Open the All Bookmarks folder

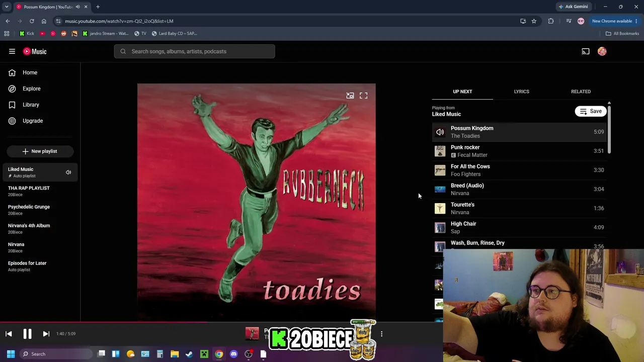coord(622,34)
